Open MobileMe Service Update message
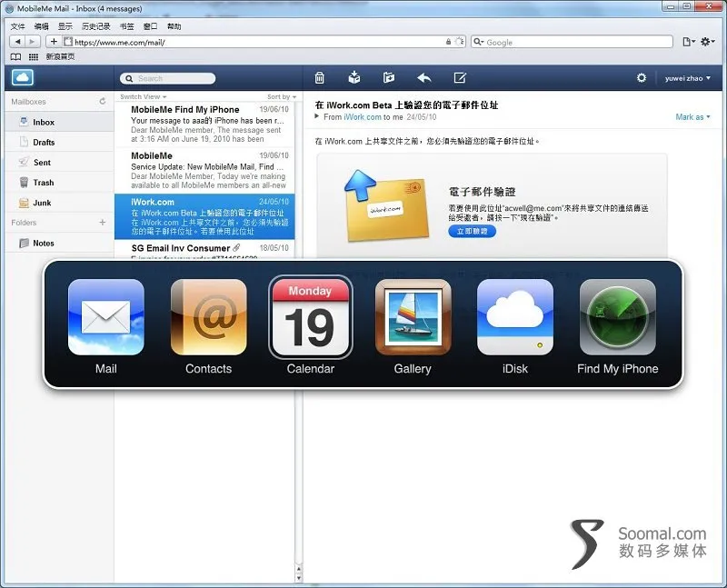 [204, 170]
